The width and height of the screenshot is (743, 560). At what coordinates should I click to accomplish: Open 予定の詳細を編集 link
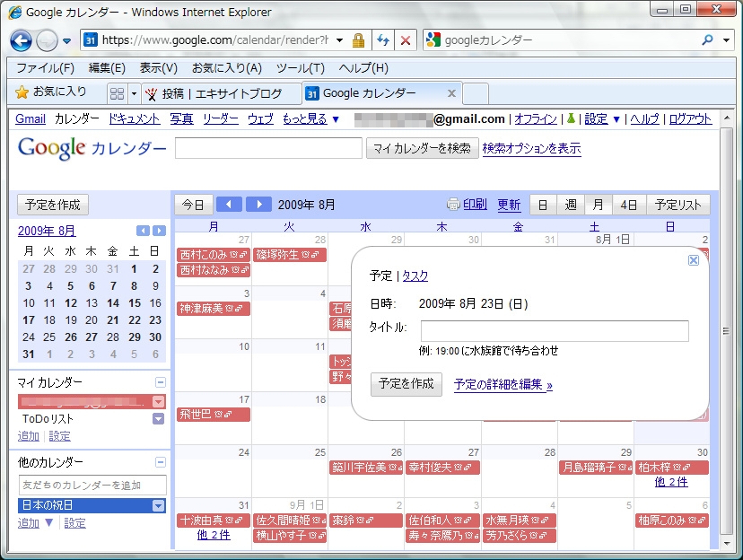(503, 384)
